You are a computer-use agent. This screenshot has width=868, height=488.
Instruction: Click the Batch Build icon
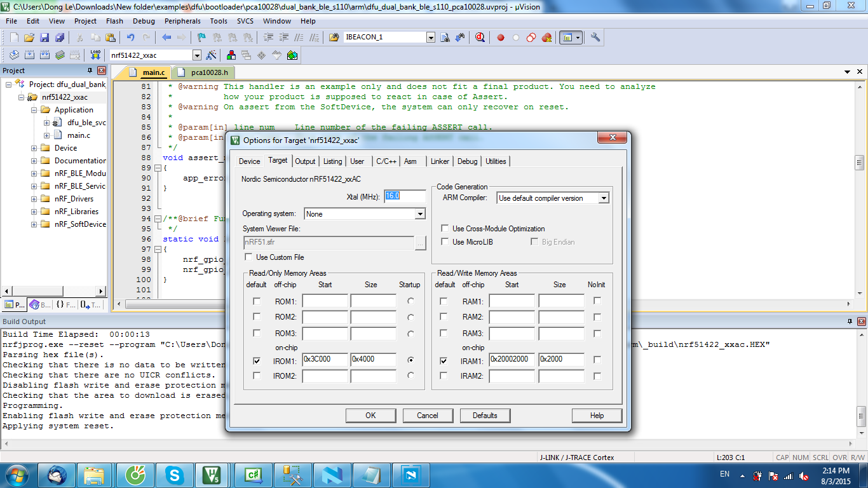(x=60, y=55)
